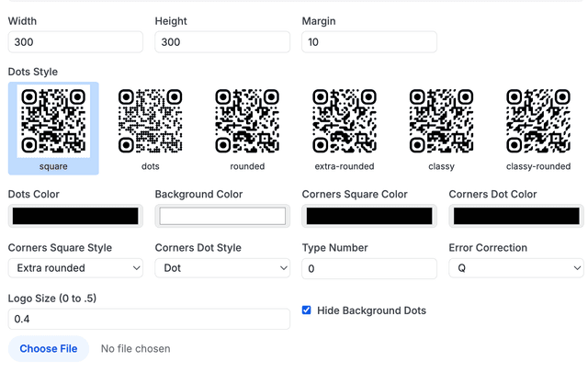Open the Corners Square Style dropdown
The width and height of the screenshot is (588, 372).
coord(75,268)
